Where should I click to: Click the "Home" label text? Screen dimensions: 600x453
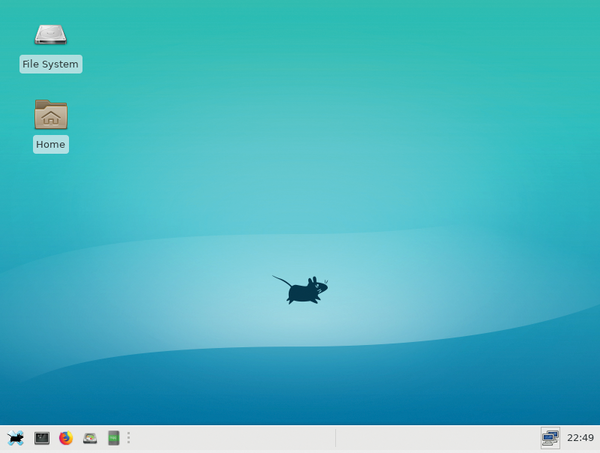pyautogui.click(x=50, y=144)
